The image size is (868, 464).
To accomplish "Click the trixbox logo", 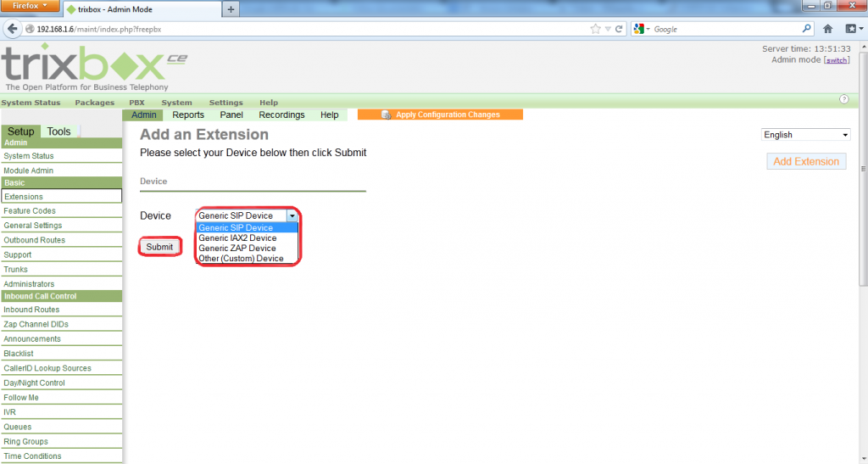I will pos(94,68).
